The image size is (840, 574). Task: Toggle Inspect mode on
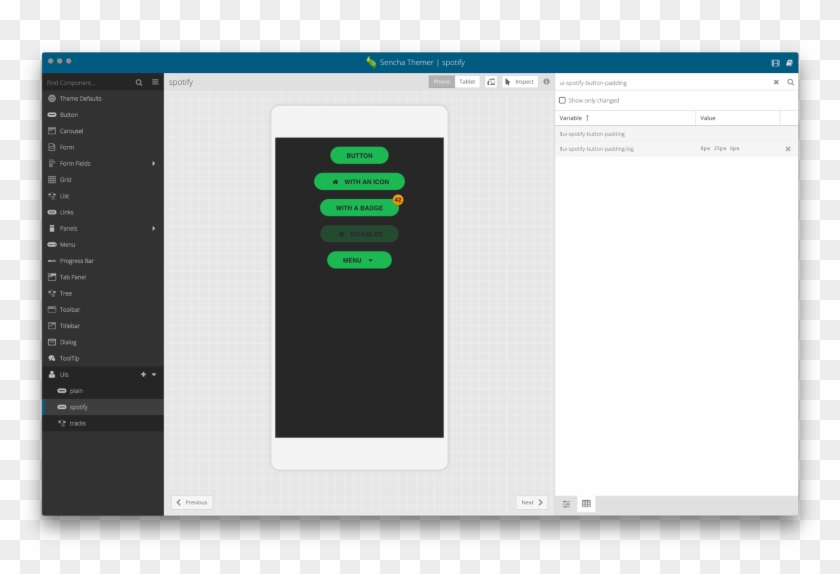coord(519,82)
